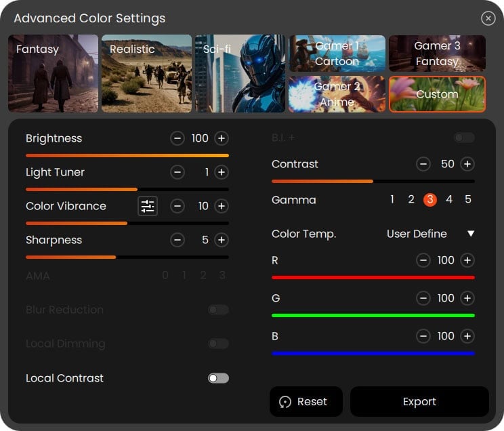Click the Color Vibrance value 10
The image size is (504, 431).
(203, 206)
